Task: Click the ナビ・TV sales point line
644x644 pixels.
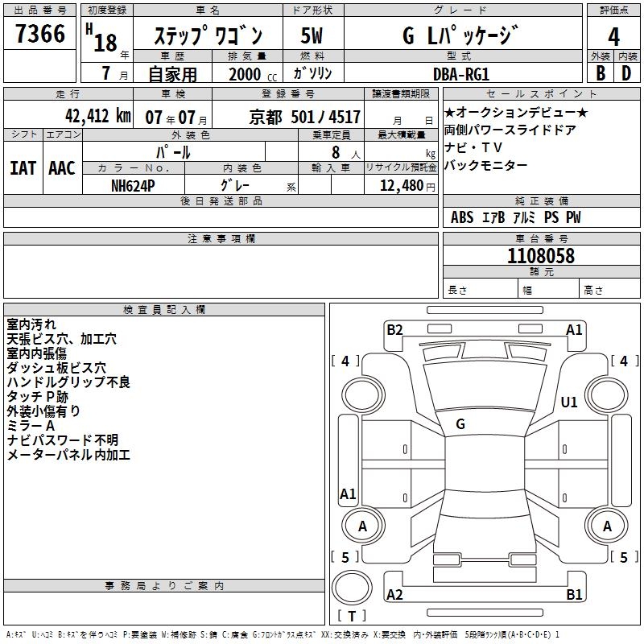Action: point(473,147)
